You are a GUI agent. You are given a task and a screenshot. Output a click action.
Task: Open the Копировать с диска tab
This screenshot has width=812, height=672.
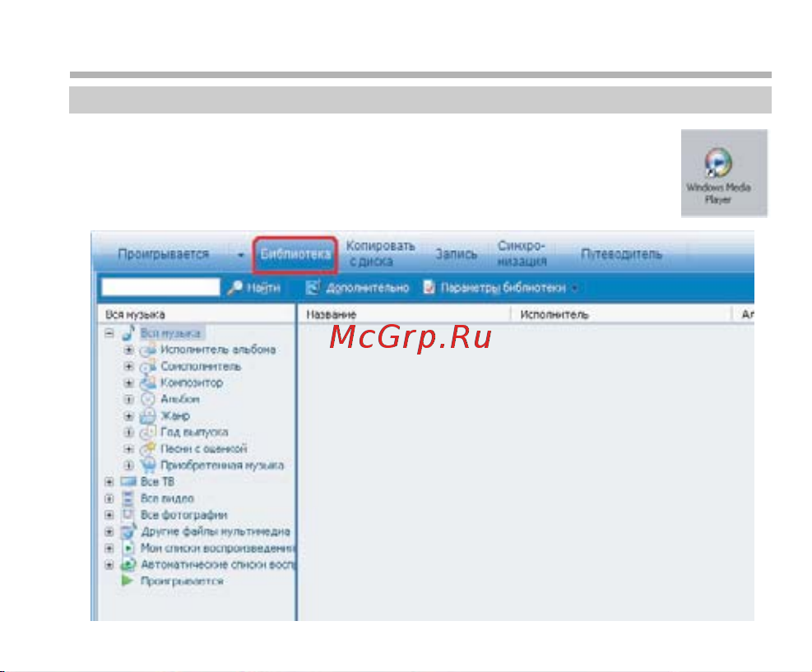(381, 253)
